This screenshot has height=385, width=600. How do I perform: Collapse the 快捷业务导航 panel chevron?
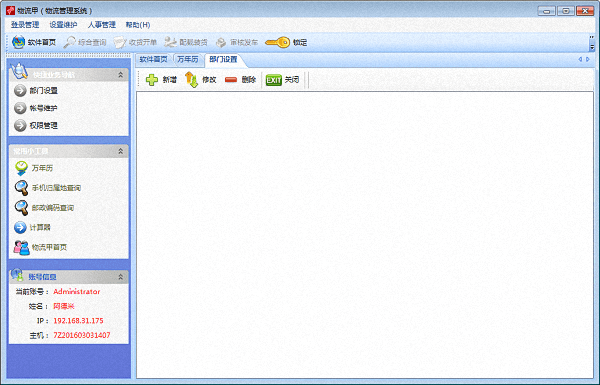[121, 75]
